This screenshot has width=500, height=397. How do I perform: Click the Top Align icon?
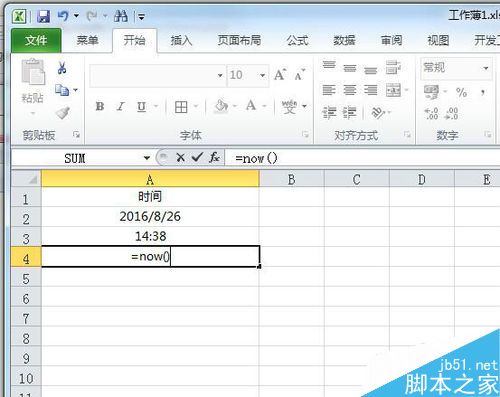pos(329,66)
